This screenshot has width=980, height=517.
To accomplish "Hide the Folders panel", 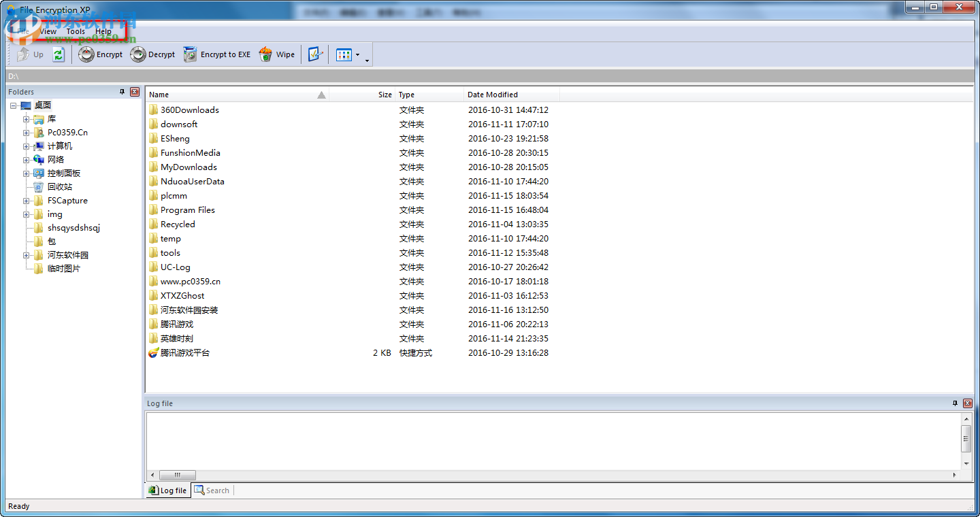I will 134,92.
